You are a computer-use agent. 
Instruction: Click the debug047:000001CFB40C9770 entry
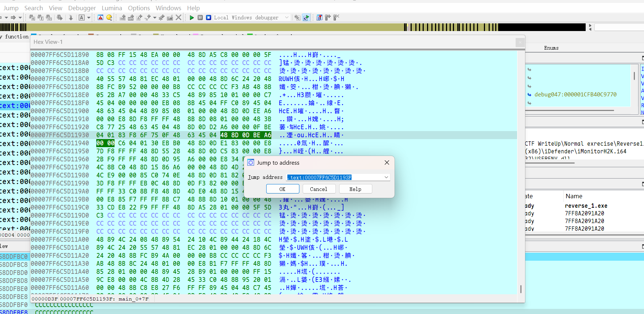point(575,95)
